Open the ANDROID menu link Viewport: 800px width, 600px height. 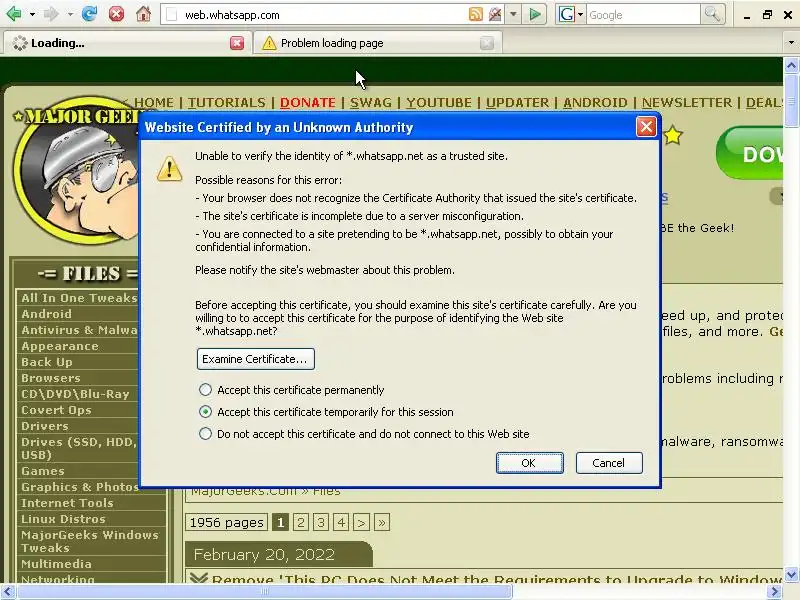pyautogui.click(x=595, y=103)
